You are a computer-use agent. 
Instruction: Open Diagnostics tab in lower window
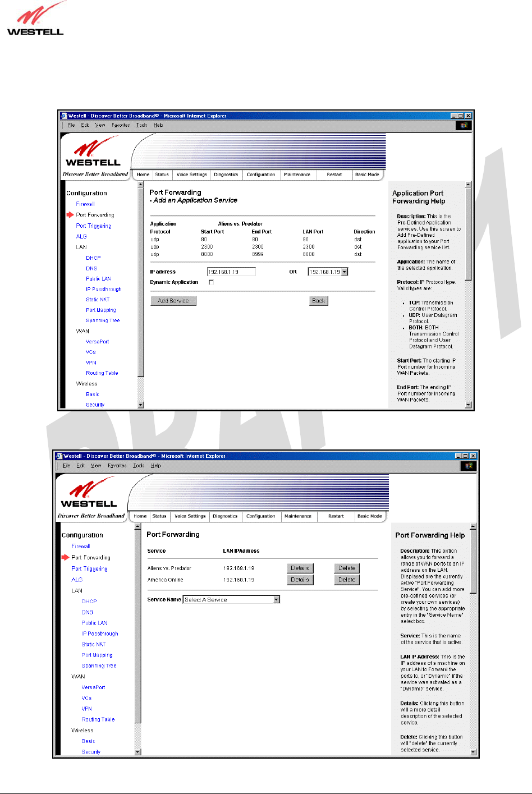click(x=225, y=516)
